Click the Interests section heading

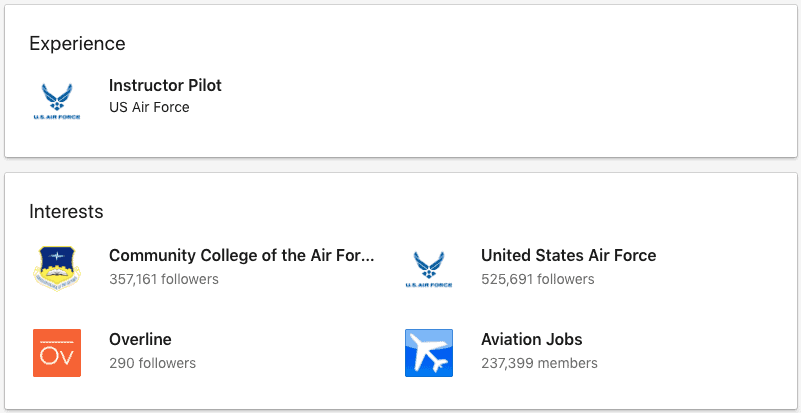[66, 212]
